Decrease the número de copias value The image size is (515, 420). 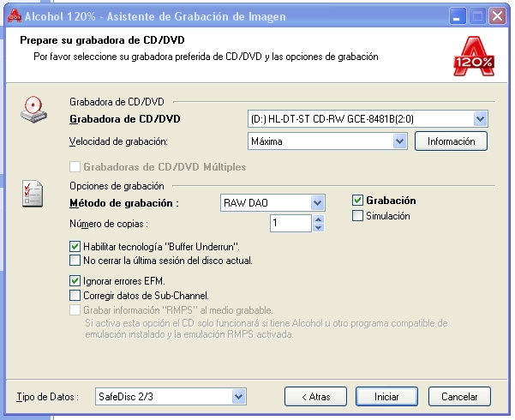(318, 227)
